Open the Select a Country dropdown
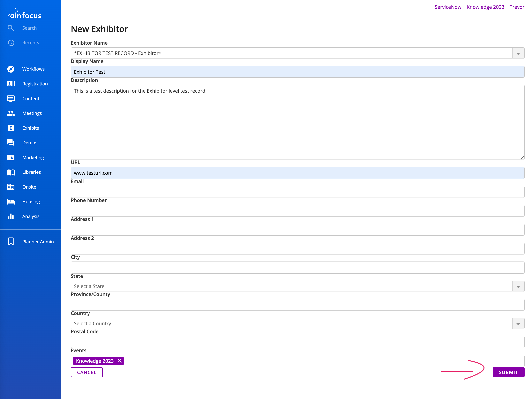This screenshot has width=532, height=399. point(518,324)
